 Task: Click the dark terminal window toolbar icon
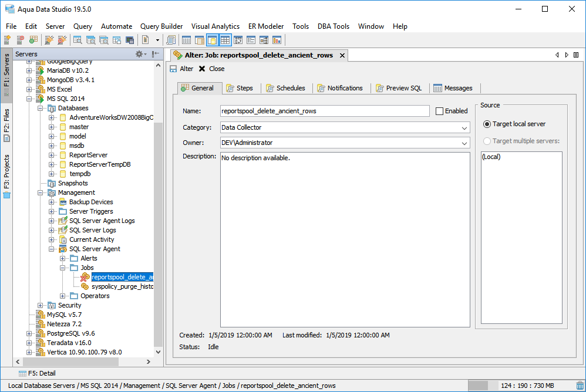coord(130,40)
